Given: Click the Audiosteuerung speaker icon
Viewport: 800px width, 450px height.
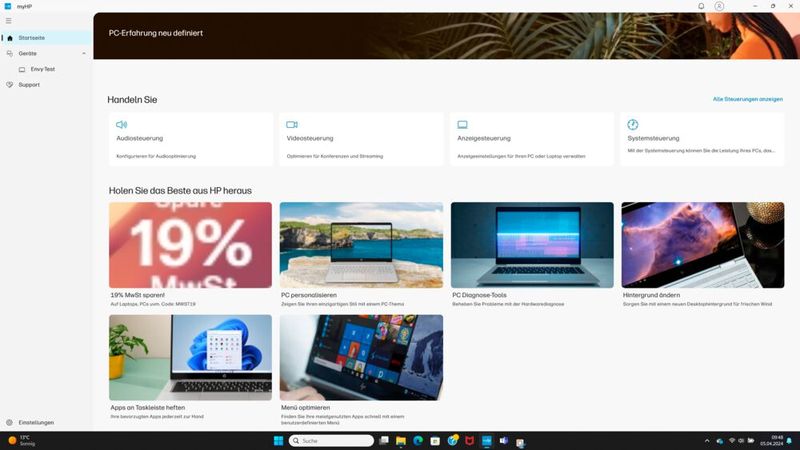Looking at the screenshot, I should pyautogui.click(x=122, y=125).
